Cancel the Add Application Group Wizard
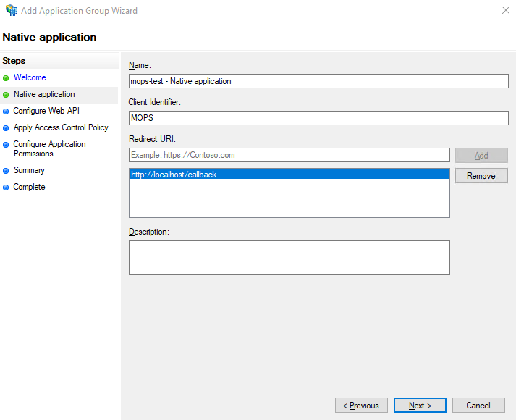This screenshot has width=516, height=420. coord(478,406)
